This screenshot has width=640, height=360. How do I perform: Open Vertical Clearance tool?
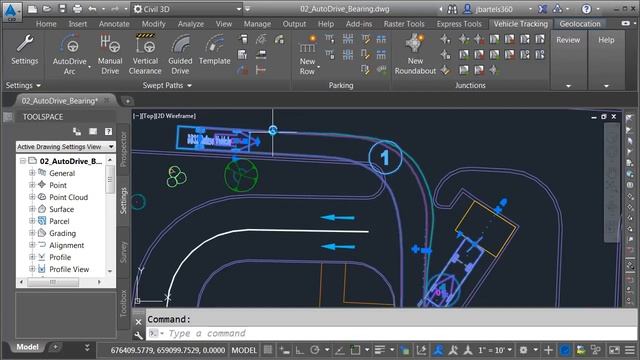pyautogui.click(x=145, y=55)
